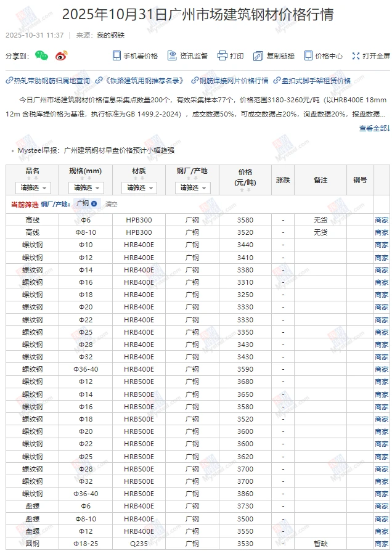
Task: Click source name 我的钢铁
Action: click(111, 35)
